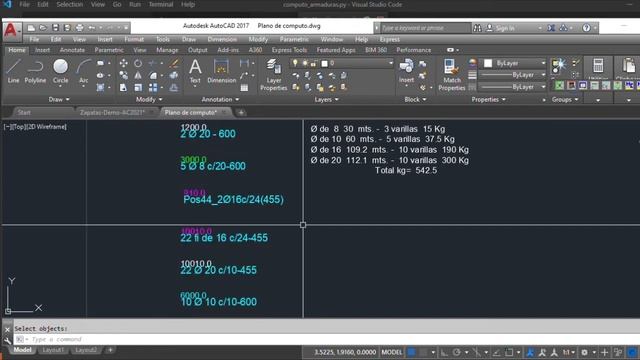Click the white ByLayer color swatch

[x=488, y=63]
